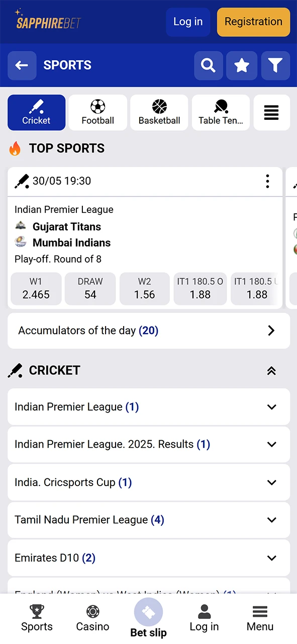The width and height of the screenshot is (297, 644).
Task: Switch to the Cricket sport tab
Action: click(36, 112)
